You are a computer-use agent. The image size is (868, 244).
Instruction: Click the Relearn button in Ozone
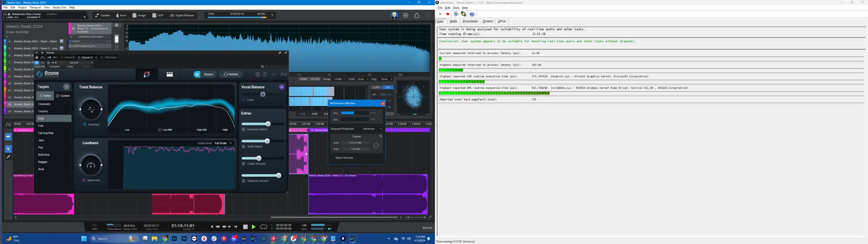coord(231,74)
